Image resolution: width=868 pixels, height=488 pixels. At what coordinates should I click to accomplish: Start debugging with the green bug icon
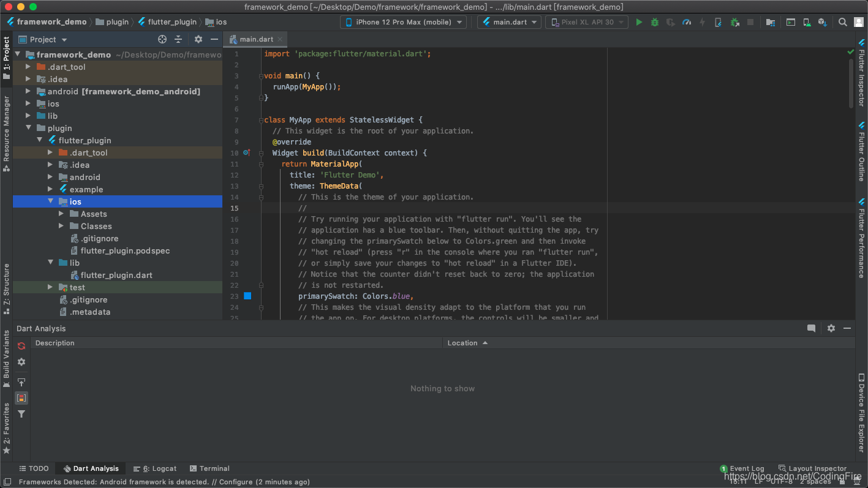tap(655, 22)
